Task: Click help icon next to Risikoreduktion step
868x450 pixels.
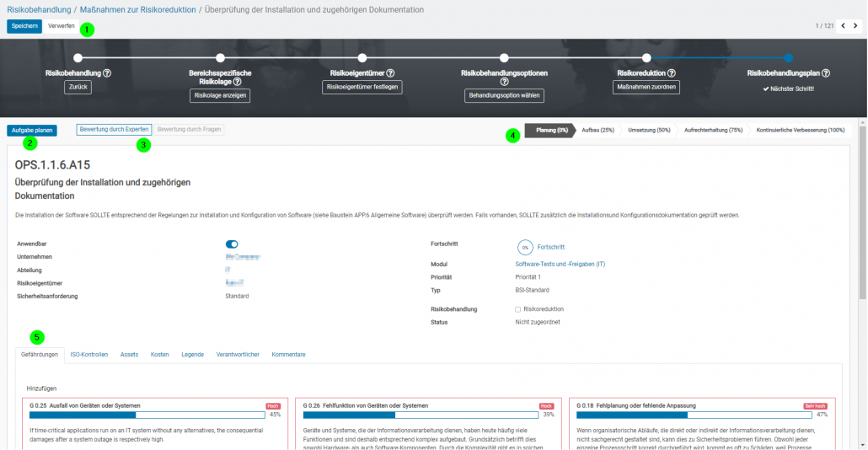Action: click(672, 73)
